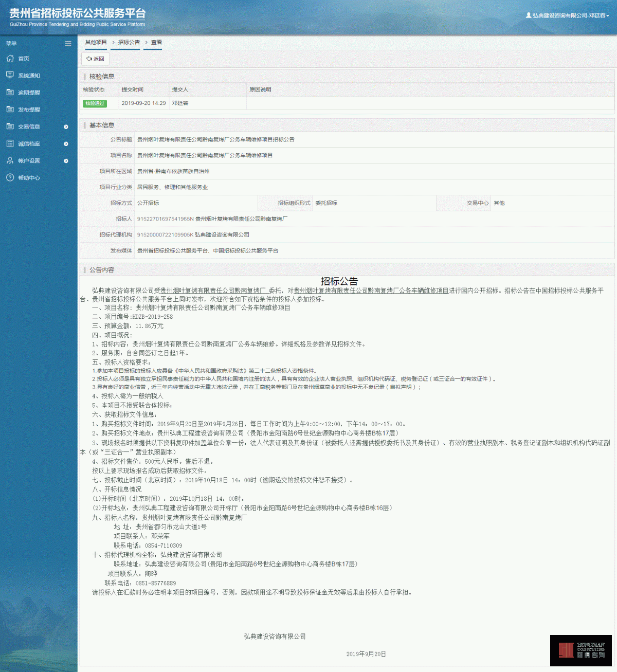The width and height of the screenshot is (617, 672).
Task: Select the 帐户设置 account settings icon
Action: 9,160
